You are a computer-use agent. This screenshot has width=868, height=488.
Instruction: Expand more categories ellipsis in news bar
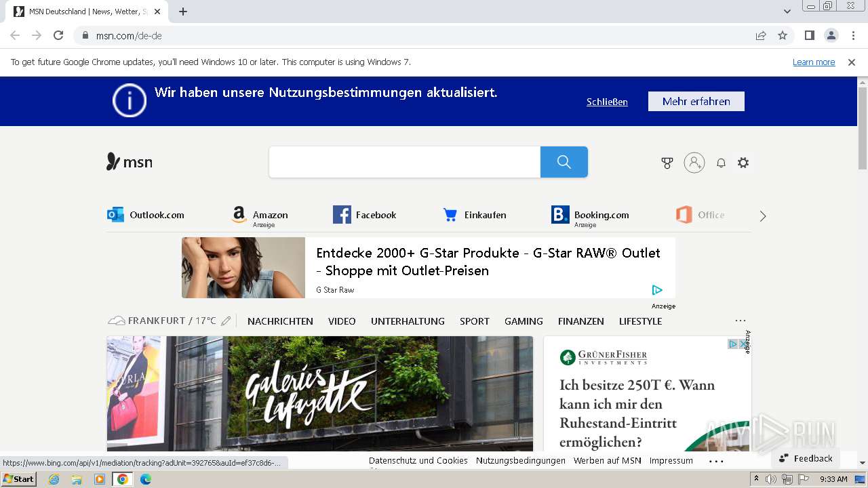coord(741,321)
